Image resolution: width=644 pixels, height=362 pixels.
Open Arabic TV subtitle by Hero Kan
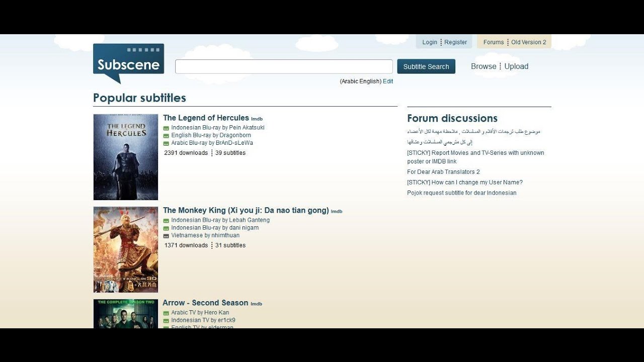click(x=200, y=313)
